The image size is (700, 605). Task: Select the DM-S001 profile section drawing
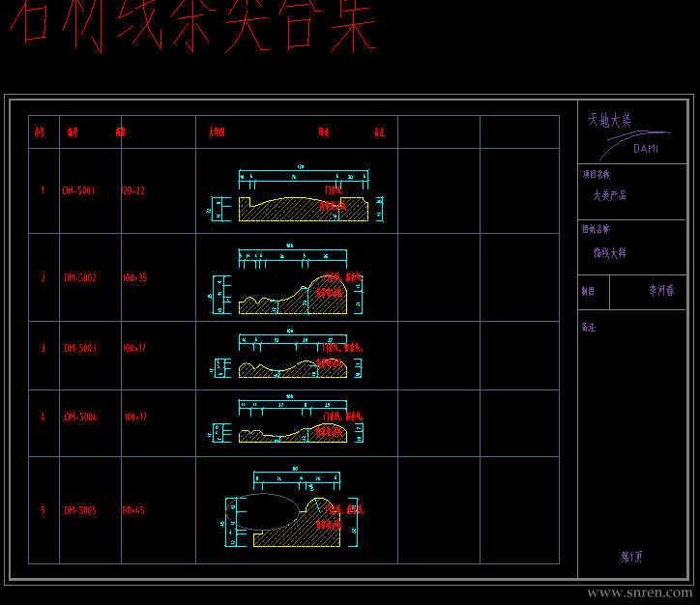304,210
